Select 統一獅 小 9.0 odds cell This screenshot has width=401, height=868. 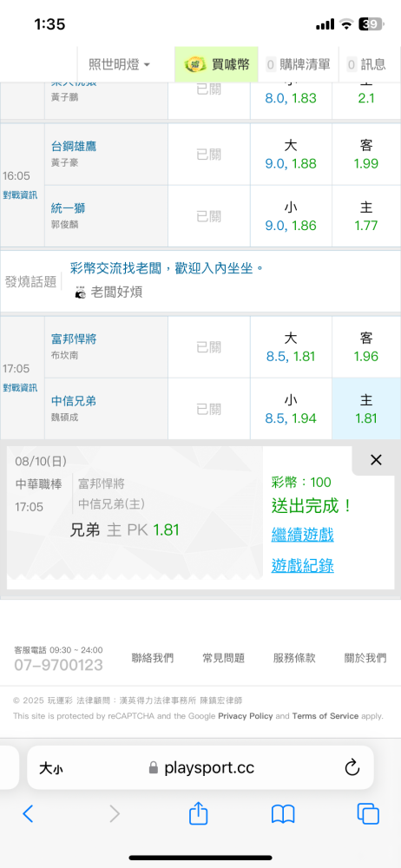click(292, 216)
